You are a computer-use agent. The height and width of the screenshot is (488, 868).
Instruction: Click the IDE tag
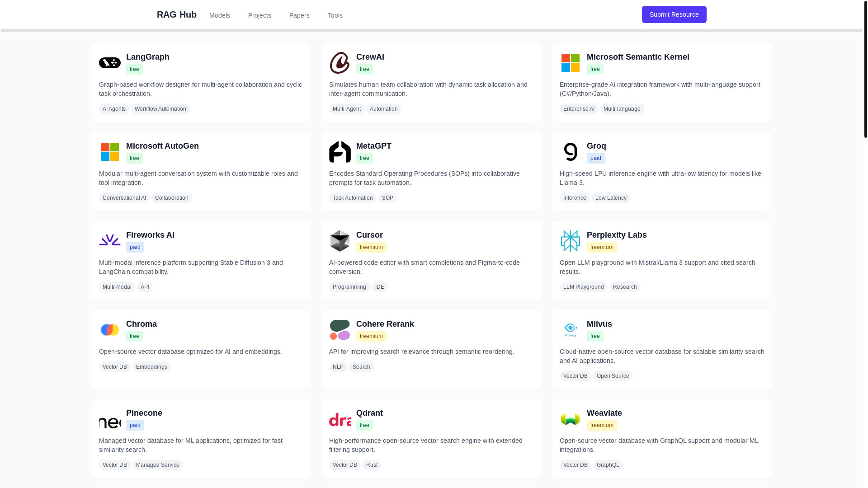click(380, 287)
